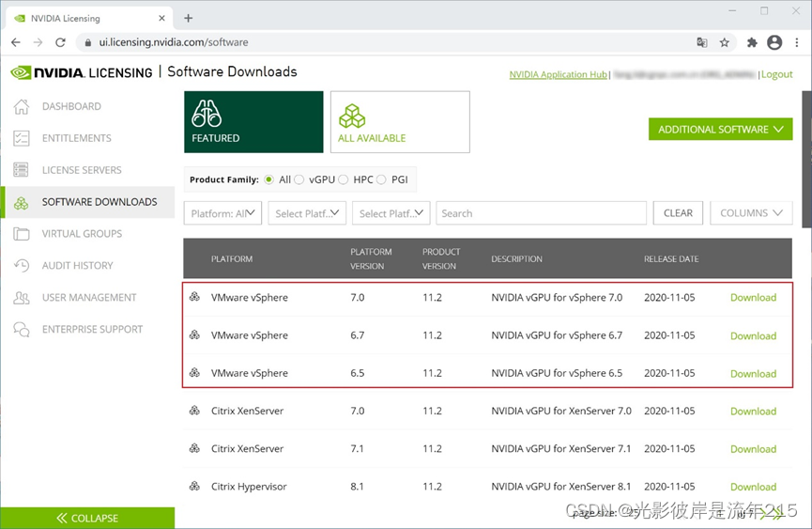This screenshot has height=529, width=812.
Task: Click the CLEAR filter button
Action: pyautogui.click(x=678, y=213)
